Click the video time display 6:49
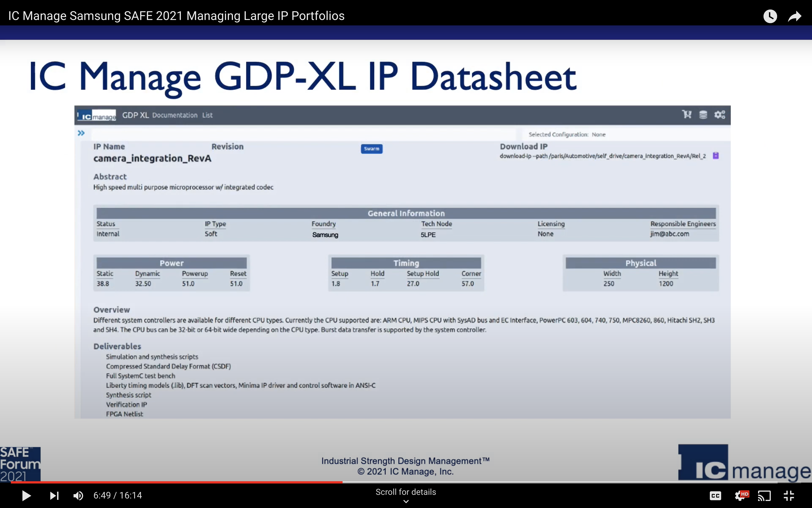This screenshot has width=812, height=508. 102,495
